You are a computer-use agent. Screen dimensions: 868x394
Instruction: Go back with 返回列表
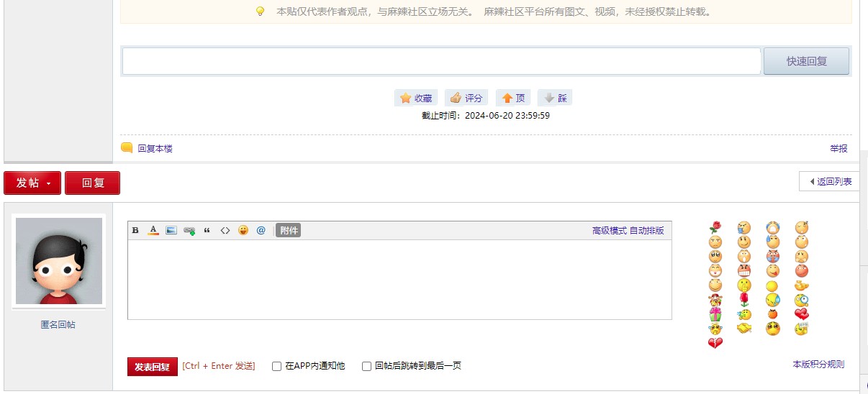[829, 181]
